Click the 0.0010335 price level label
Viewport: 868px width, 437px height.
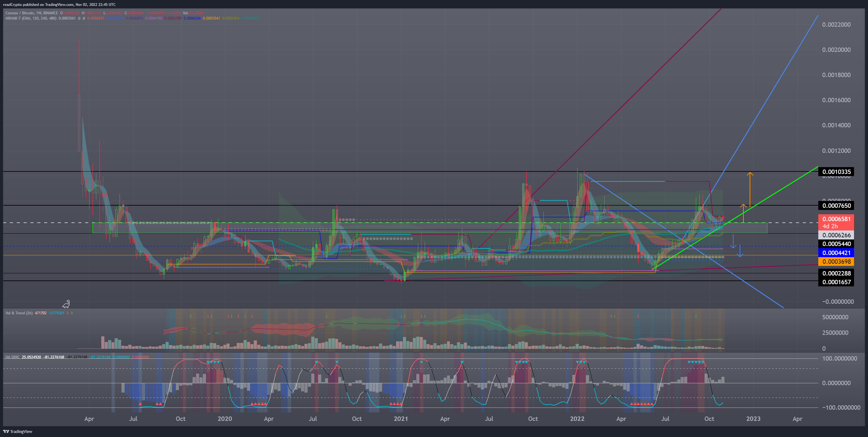[836, 171]
